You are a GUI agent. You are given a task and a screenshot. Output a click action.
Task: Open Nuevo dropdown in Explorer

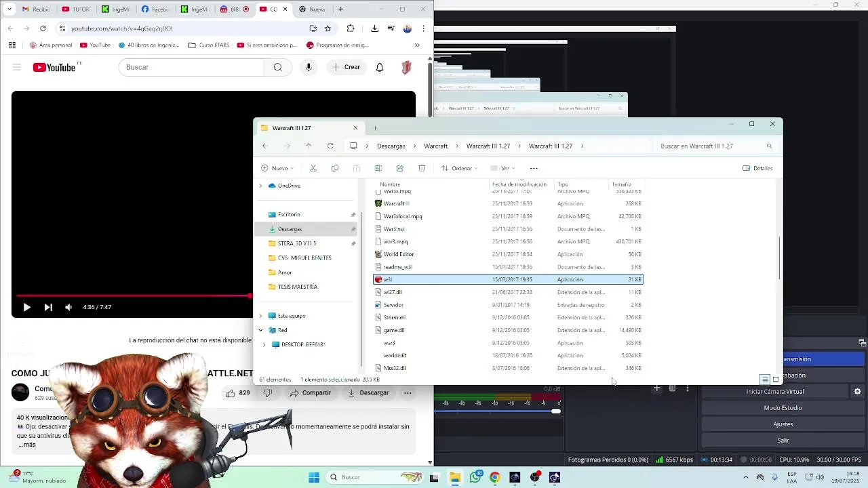[277, 168]
